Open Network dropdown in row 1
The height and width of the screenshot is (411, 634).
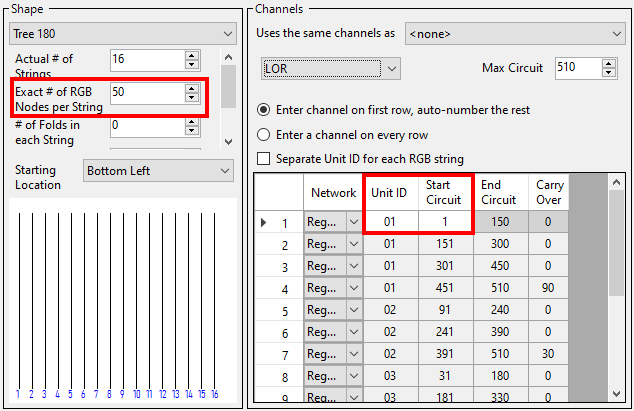pos(353,222)
